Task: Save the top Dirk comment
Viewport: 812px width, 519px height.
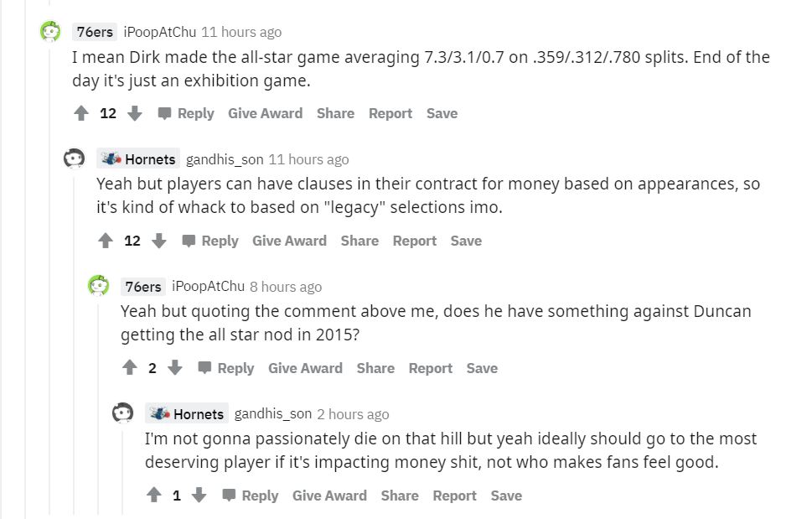Action: [442, 113]
